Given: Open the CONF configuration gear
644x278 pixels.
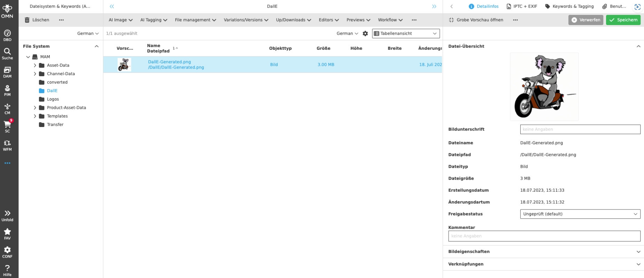Looking at the screenshot, I should [x=7, y=252].
